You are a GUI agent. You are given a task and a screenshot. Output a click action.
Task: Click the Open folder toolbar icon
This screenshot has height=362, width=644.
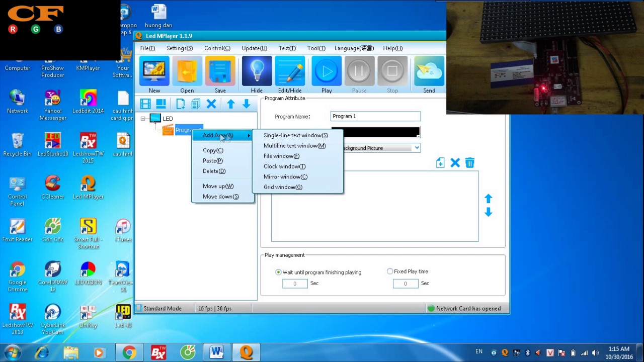[x=187, y=71]
